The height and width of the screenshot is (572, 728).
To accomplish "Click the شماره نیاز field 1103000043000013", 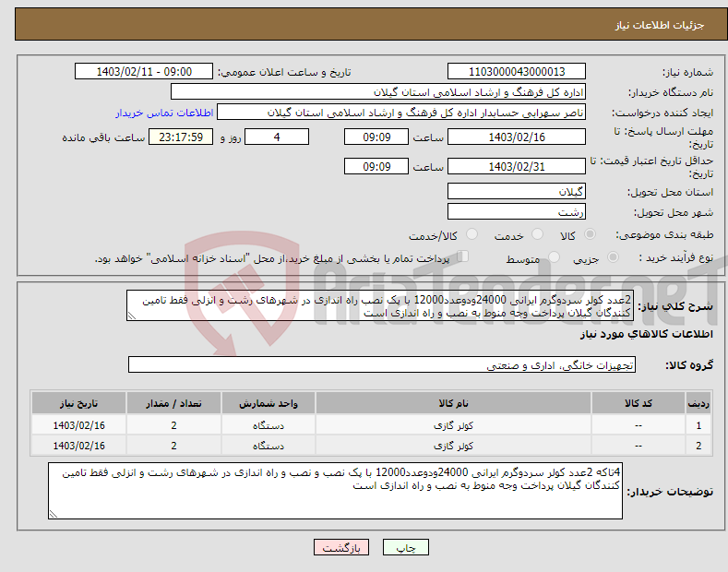I will point(517,72).
